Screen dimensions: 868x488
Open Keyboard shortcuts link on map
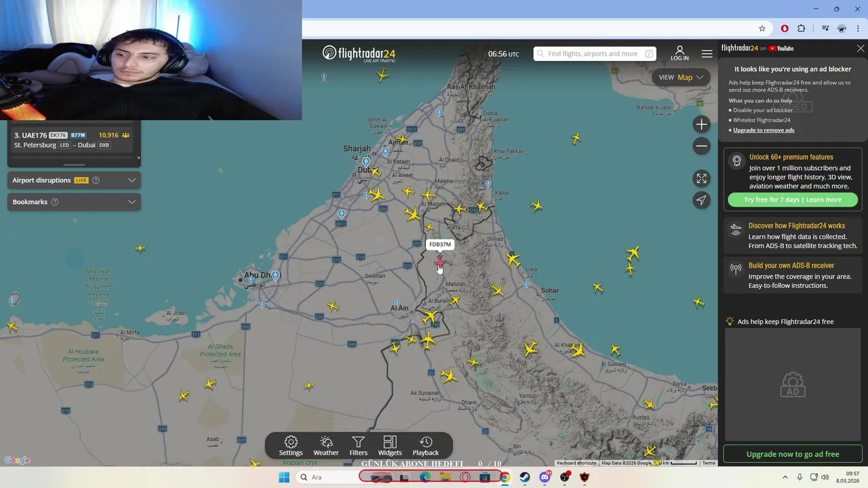[576, 463]
